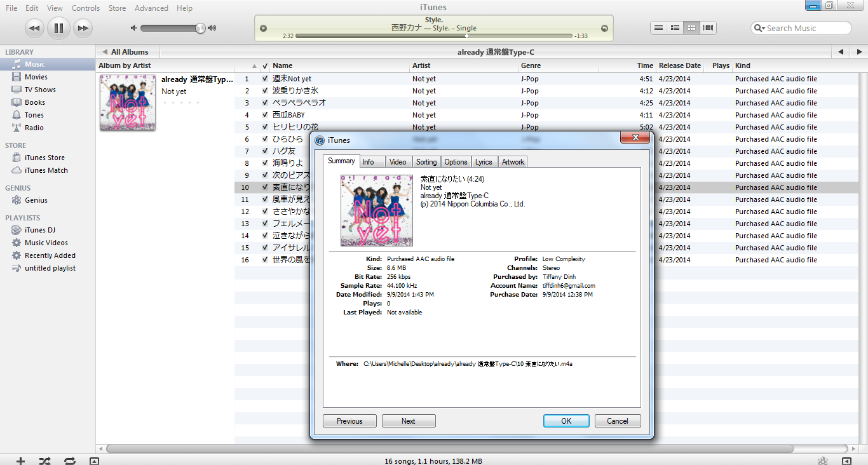This screenshot has height=465, width=868.
Task: Mute using the low volume speaker icon
Action: click(x=133, y=28)
